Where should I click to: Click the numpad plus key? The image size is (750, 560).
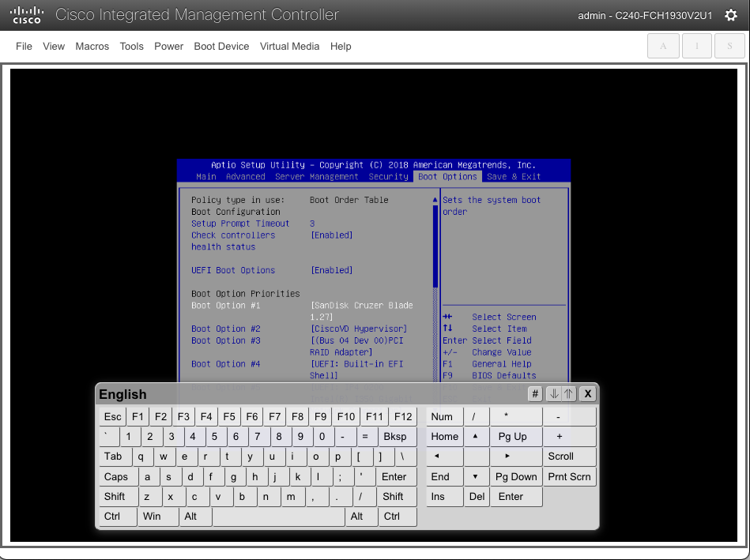click(x=569, y=437)
